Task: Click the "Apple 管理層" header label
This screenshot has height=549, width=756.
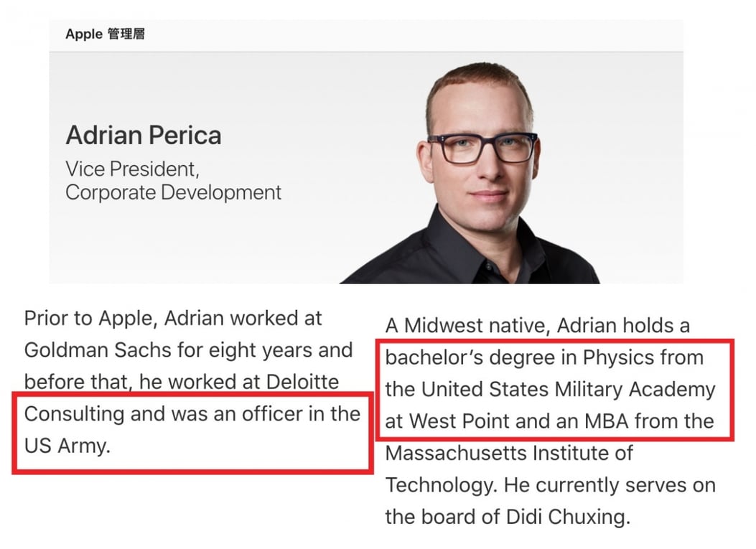Action: (x=105, y=34)
